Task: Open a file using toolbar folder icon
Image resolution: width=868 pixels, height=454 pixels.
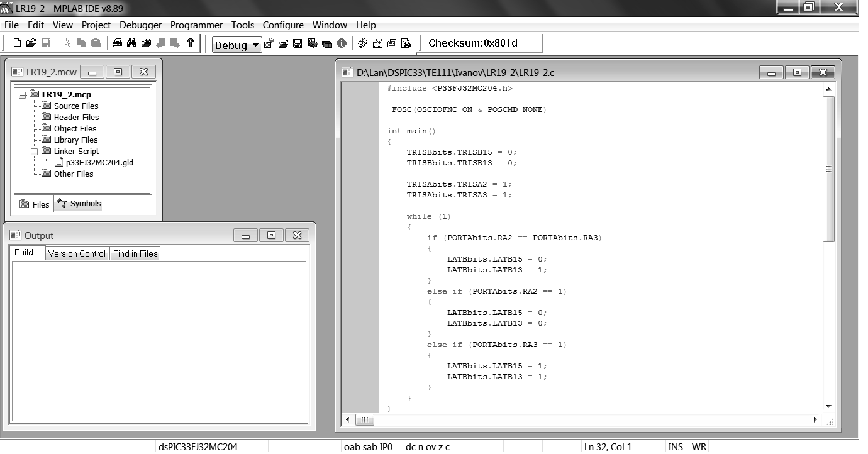Action: pos(31,43)
